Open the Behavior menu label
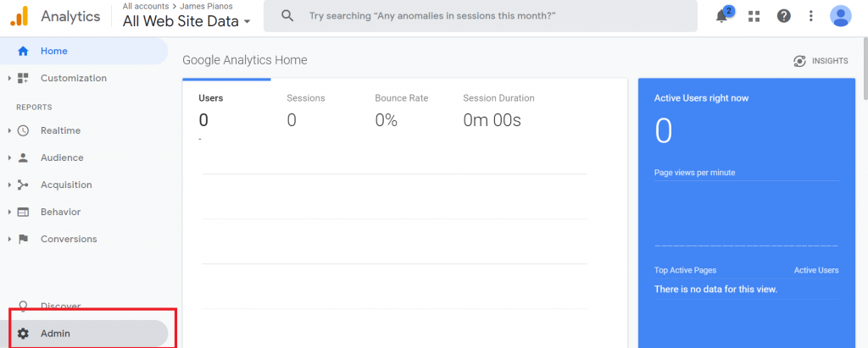Image resolution: width=868 pixels, height=348 pixels. [x=60, y=212]
